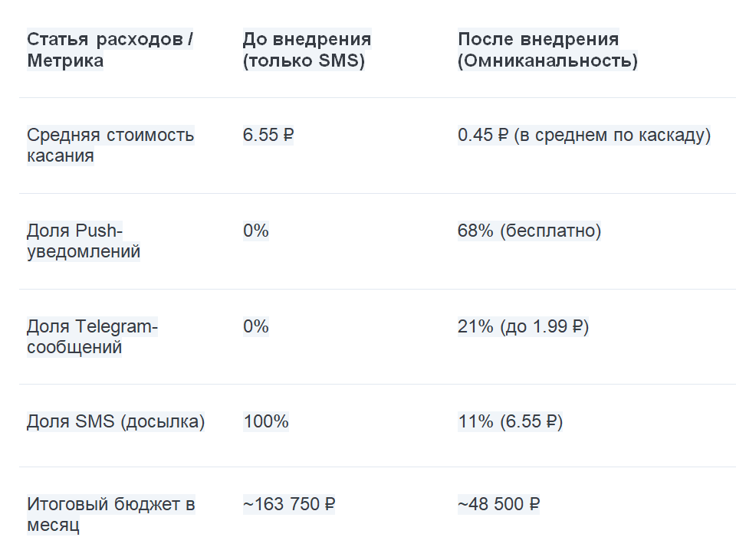Select the "Доля Telegram-сообщений" row label
Viewport: 736px width, 560px height.
[x=92, y=337]
